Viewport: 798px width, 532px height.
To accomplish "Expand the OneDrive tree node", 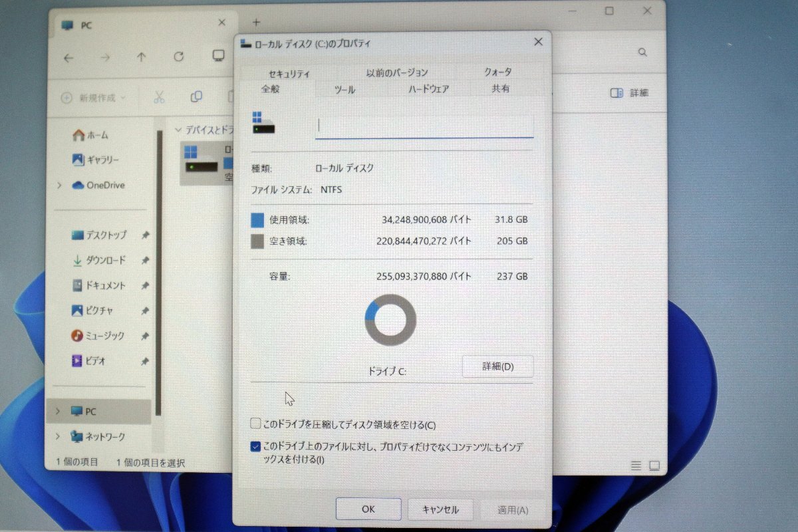I will click(59, 186).
